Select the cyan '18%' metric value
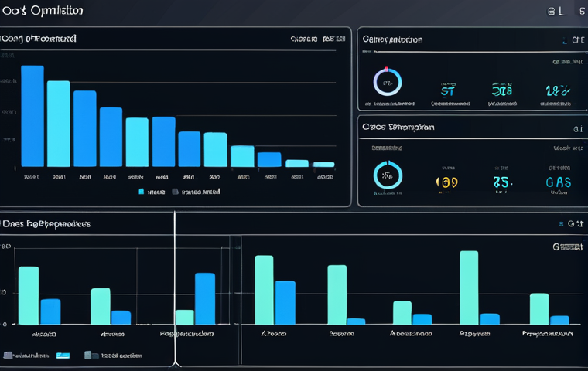Viewport: 588px width, 371px height. [558, 90]
